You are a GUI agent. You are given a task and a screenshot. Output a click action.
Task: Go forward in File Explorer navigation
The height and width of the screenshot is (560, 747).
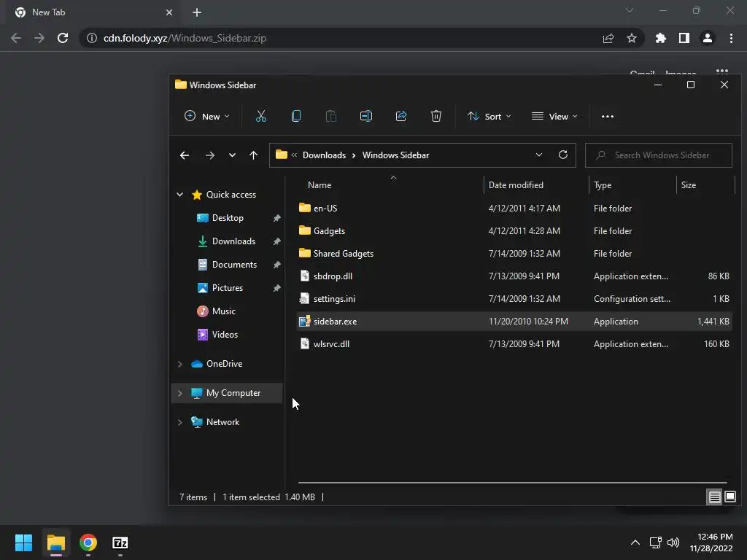tap(209, 155)
